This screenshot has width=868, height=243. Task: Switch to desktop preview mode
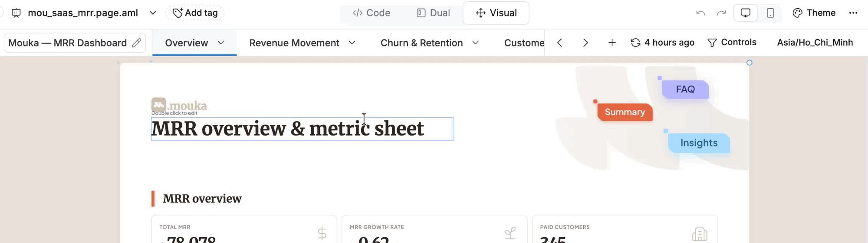coord(745,13)
